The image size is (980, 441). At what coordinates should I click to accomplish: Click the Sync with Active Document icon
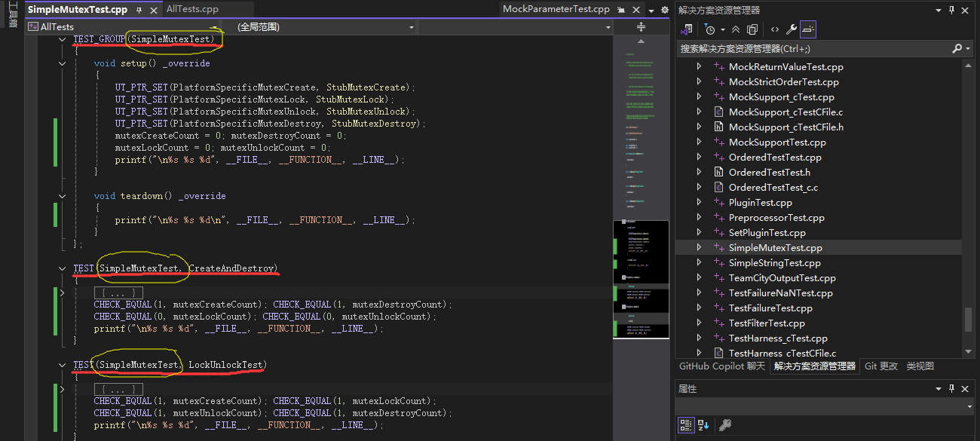[x=752, y=29]
